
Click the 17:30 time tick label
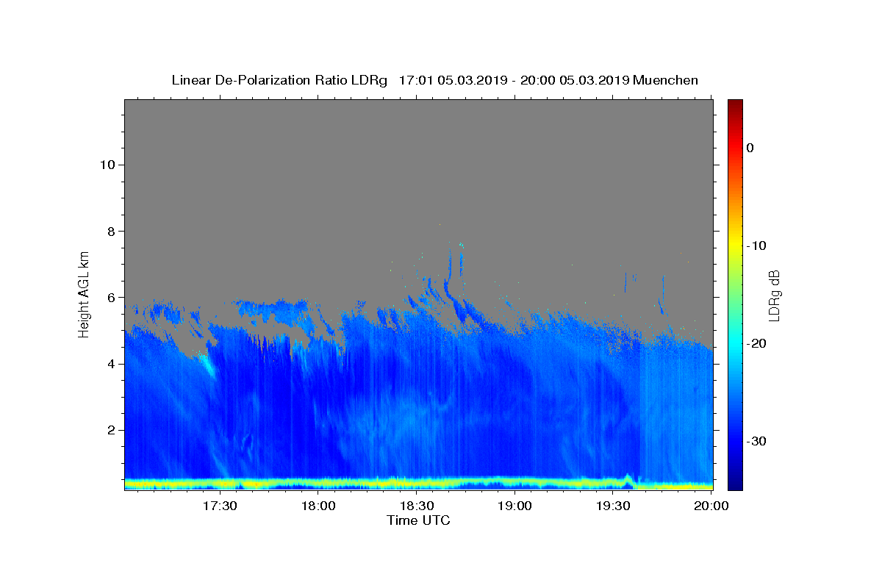click(x=220, y=506)
